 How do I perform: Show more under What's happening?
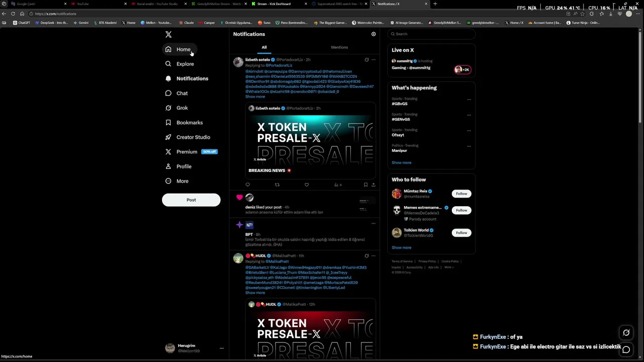pos(401,162)
